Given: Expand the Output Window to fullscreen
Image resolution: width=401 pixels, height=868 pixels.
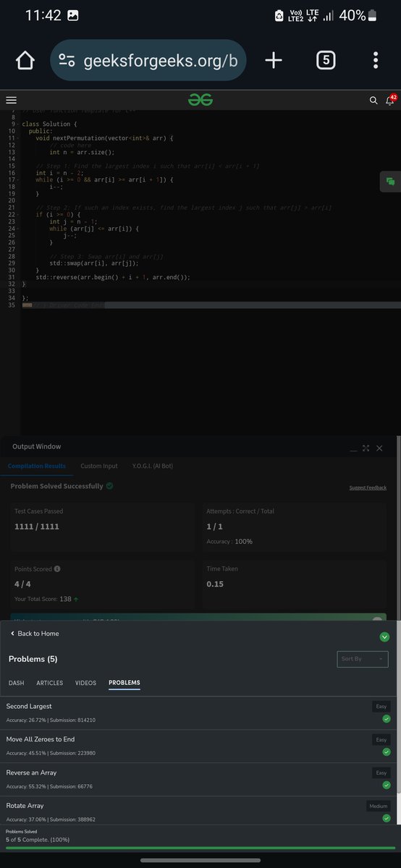Looking at the screenshot, I should point(366,448).
